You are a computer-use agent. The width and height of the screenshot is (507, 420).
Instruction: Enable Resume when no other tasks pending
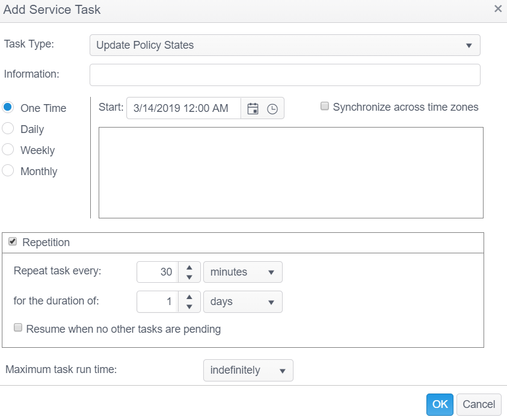pyautogui.click(x=18, y=329)
